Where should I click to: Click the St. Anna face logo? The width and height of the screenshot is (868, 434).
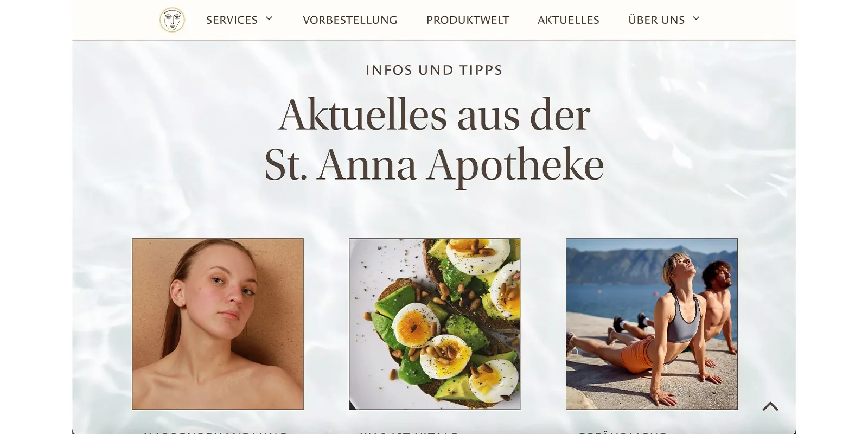click(x=172, y=20)
